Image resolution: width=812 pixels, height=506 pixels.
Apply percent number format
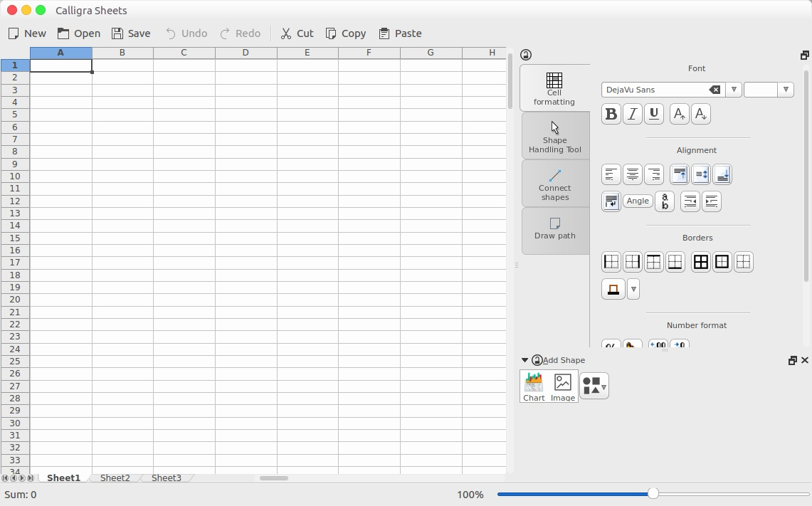pyautogui.click(x=611, y=346)
